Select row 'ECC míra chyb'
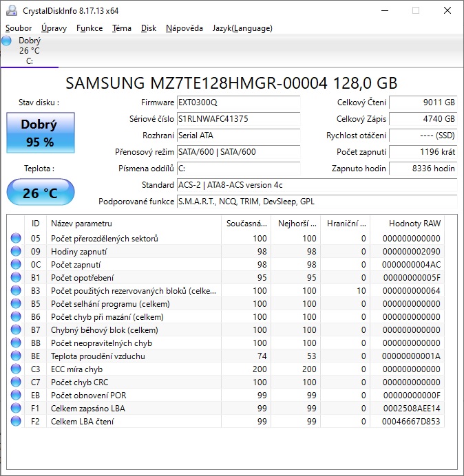 [226, 369]
